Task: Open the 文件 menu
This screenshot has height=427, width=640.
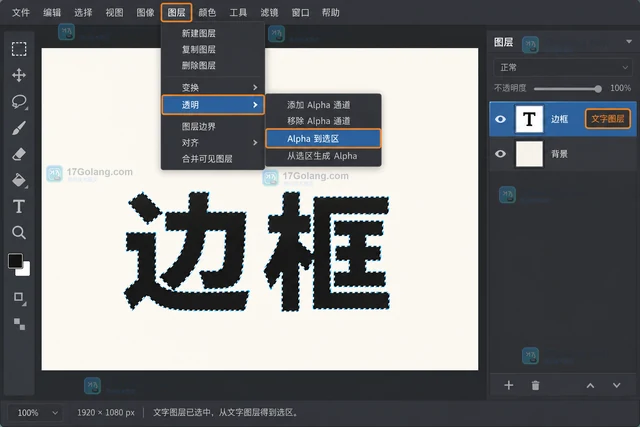Action: pos(20,13)
